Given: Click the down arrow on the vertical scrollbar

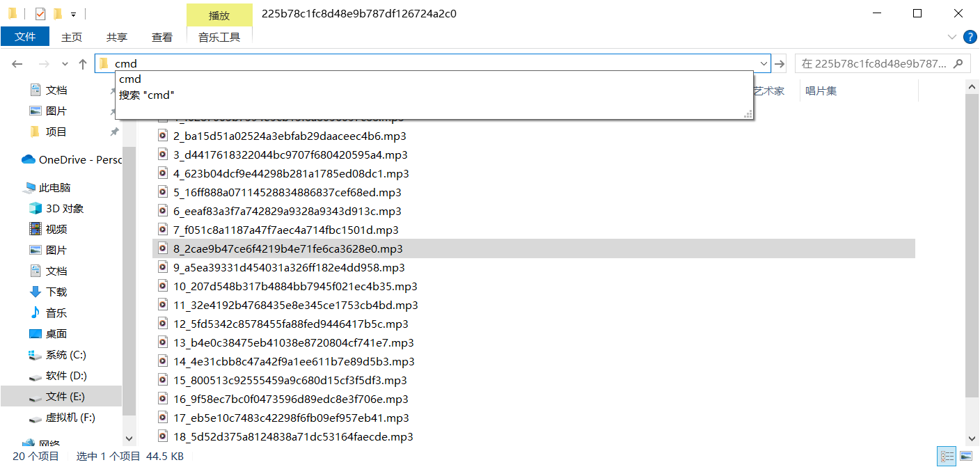Looking at the screenshot, I should 972,437.
